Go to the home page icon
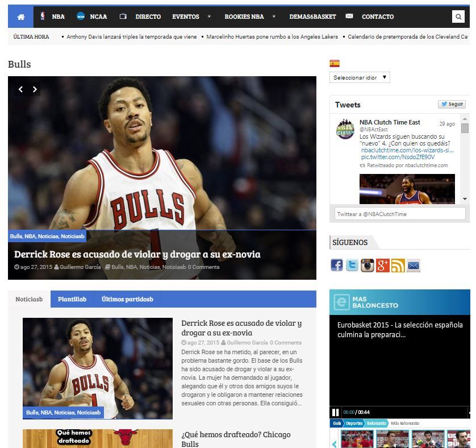This screenshot has height=448, width=476. (20, 16)
